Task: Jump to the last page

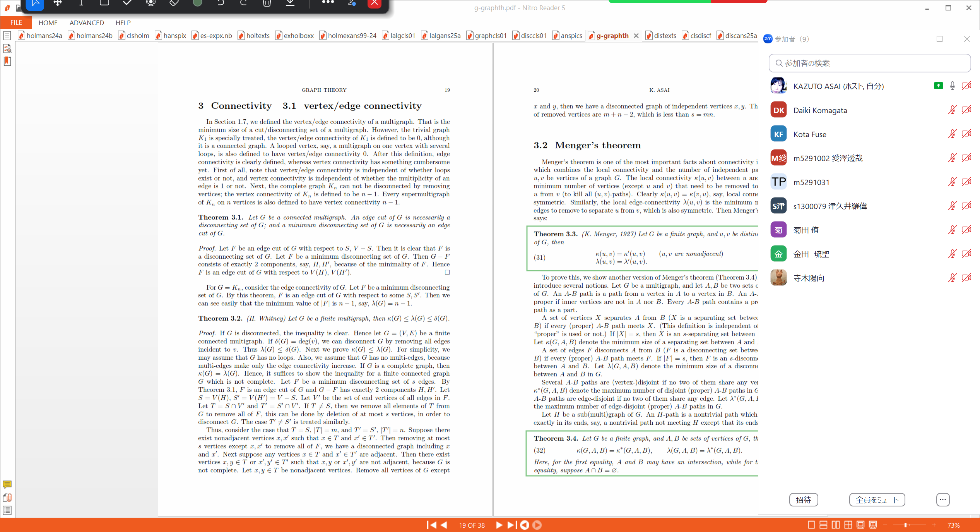Action: [511, 525]
